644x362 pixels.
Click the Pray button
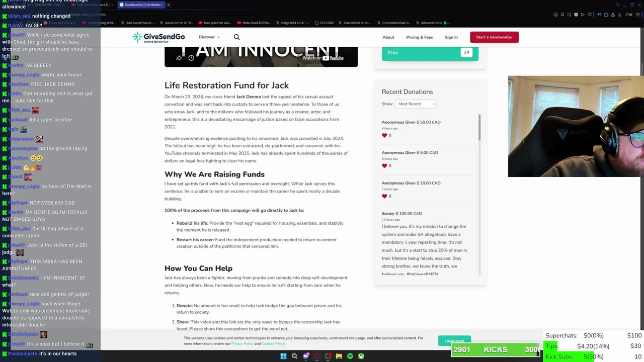click(430, 53)
